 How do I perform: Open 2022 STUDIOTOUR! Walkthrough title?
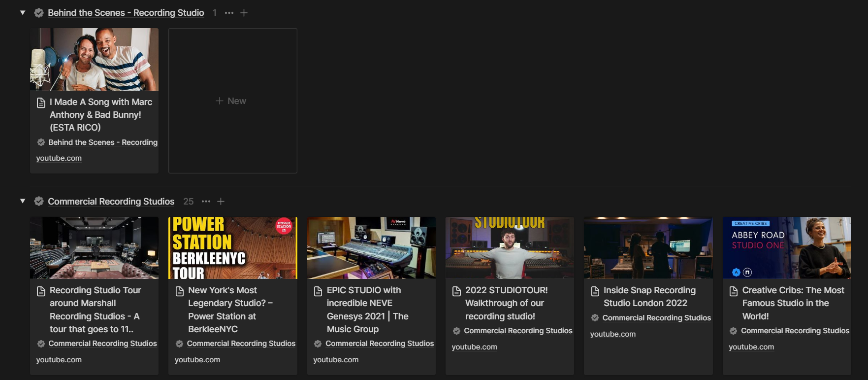click(507, 303)
